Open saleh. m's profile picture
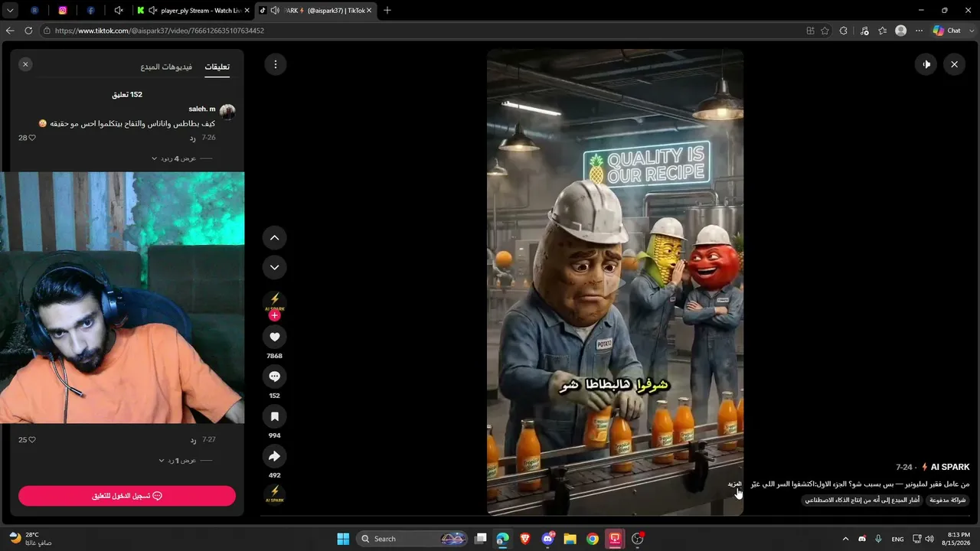Screen dimensions: 980x551 point(227,112)
